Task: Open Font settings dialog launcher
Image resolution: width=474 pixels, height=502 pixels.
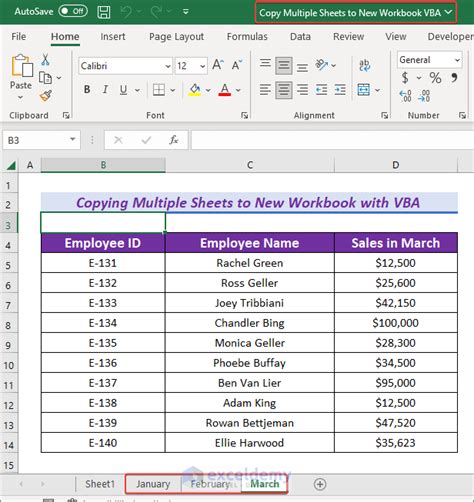Action: tap(245, 115)
